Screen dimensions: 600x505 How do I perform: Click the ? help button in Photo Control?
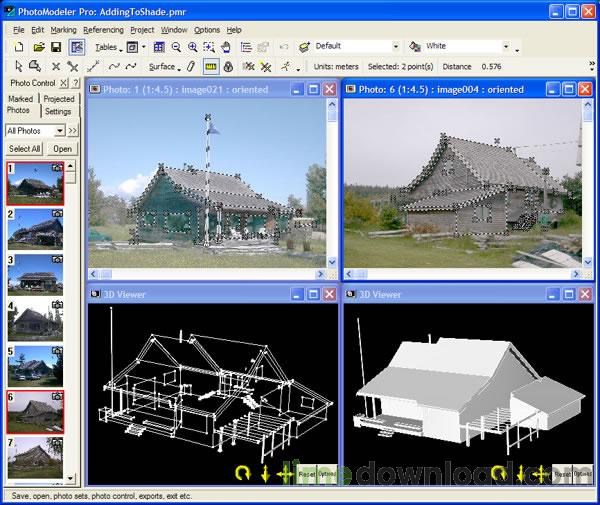75,83
